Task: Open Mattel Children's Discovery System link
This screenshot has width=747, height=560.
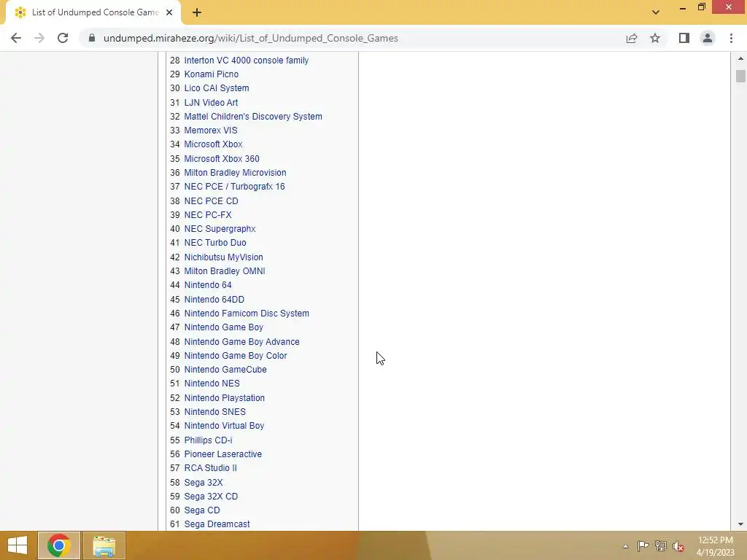Action: [x=253, y=117]
